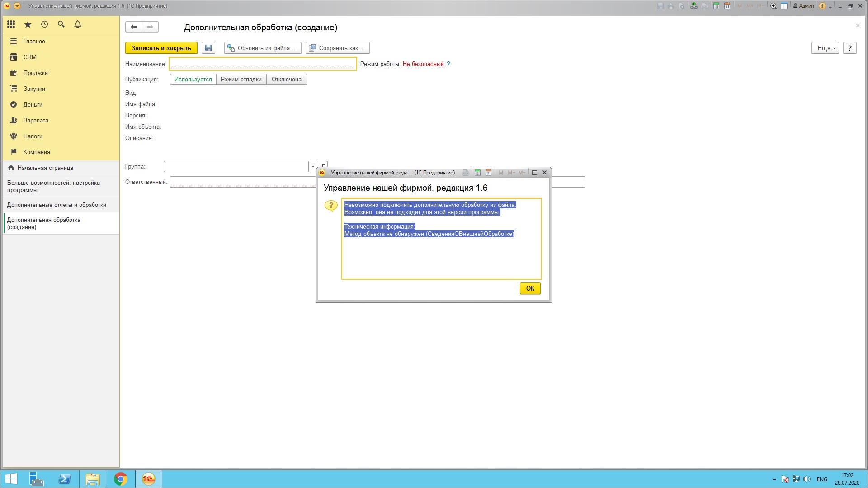Click ENG language indicator in tray

click(822, 479)
